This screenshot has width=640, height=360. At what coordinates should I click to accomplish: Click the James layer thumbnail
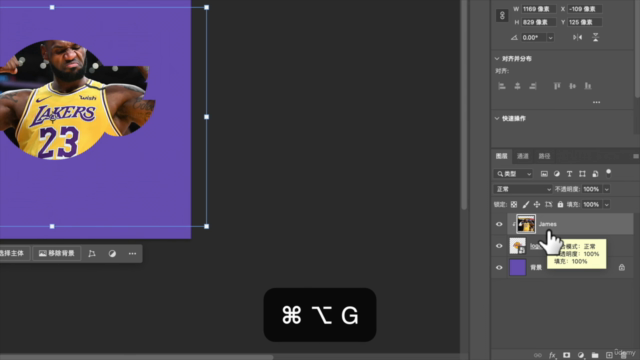click(526, 224)
